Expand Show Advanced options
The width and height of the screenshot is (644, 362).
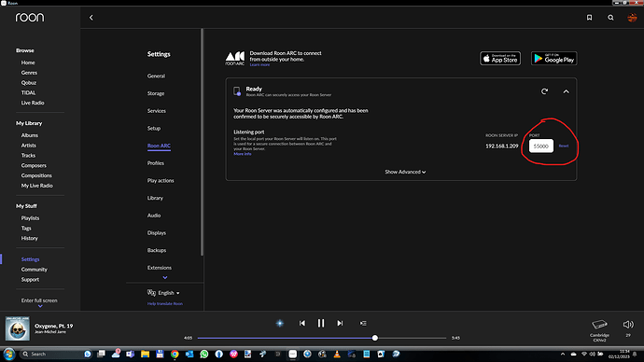click(x=405, y=172)
